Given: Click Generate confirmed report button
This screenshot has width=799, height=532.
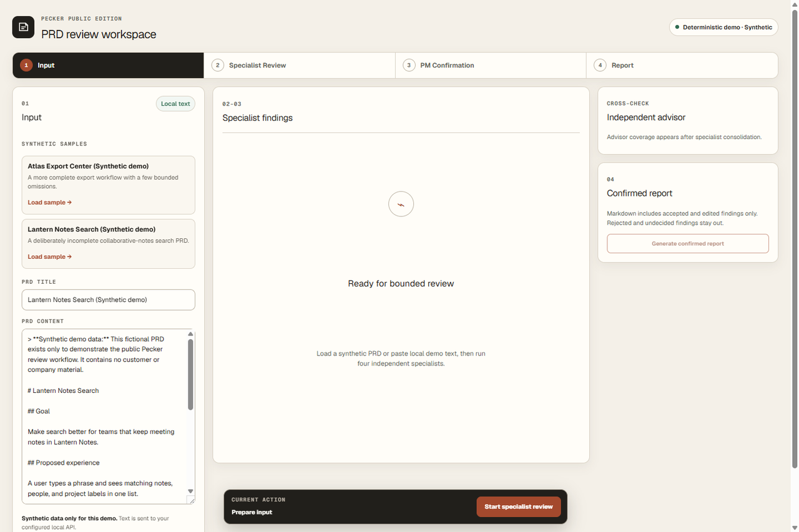Looking at the screenshot, I should tap(688, 243).
